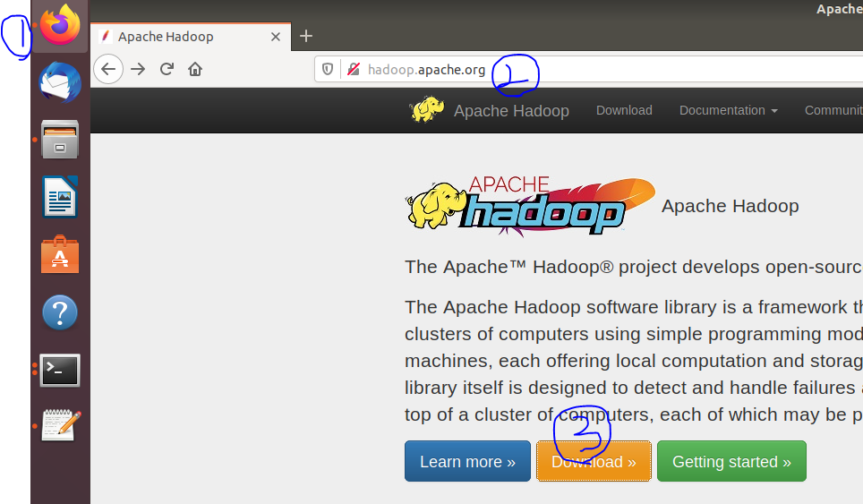
Task: Open Download in the site navbar
Action: [x=624, y=110]
